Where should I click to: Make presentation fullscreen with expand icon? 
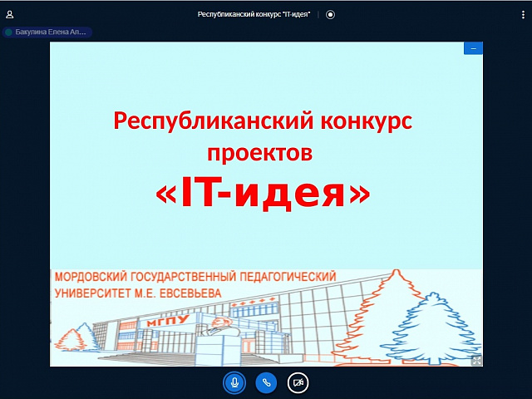(x=476, y=361)
